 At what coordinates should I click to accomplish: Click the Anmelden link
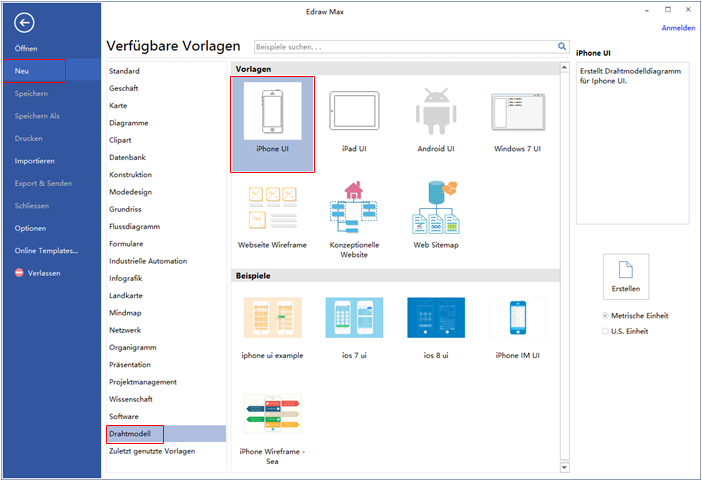[678, 28]
